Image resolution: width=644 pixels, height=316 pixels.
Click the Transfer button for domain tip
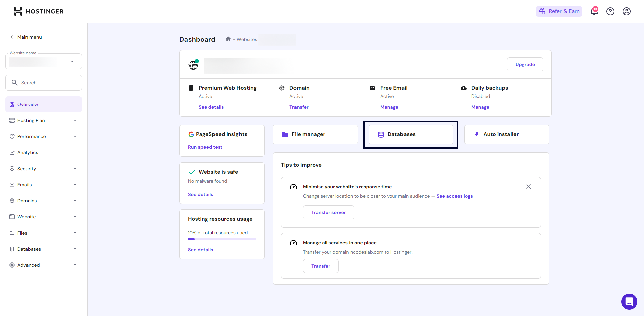coord(321,266)
